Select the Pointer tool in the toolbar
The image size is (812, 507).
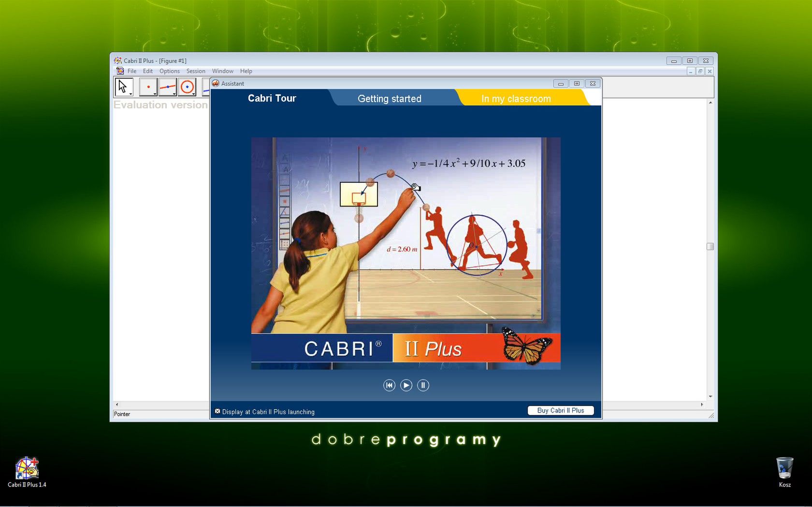click(123, 86)
